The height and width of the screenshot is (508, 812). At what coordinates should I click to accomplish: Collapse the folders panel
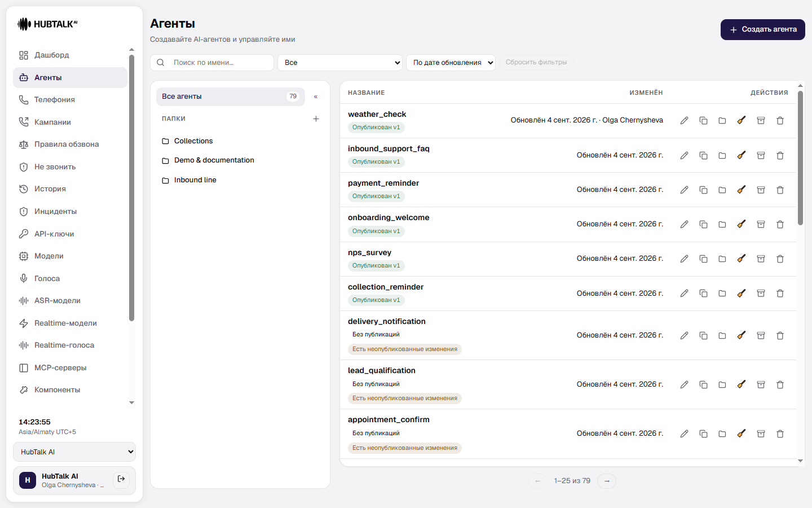(316, 97)
